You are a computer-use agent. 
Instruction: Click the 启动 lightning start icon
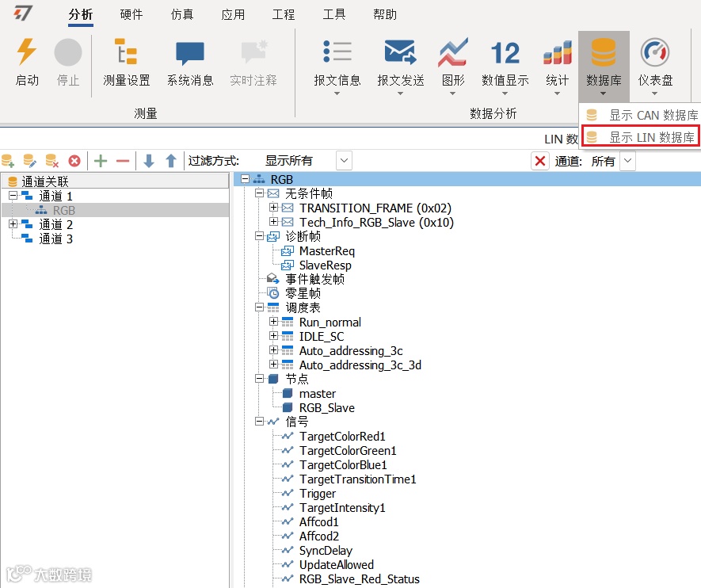pyautogui.click(x=27, y=52)
